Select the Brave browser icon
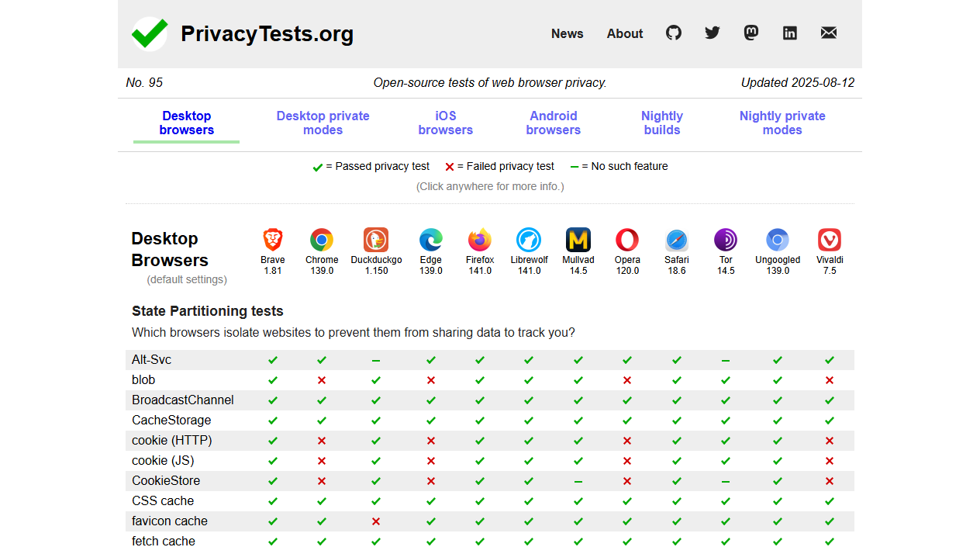This screenshot has width=980, height=547. click(272, 238)
